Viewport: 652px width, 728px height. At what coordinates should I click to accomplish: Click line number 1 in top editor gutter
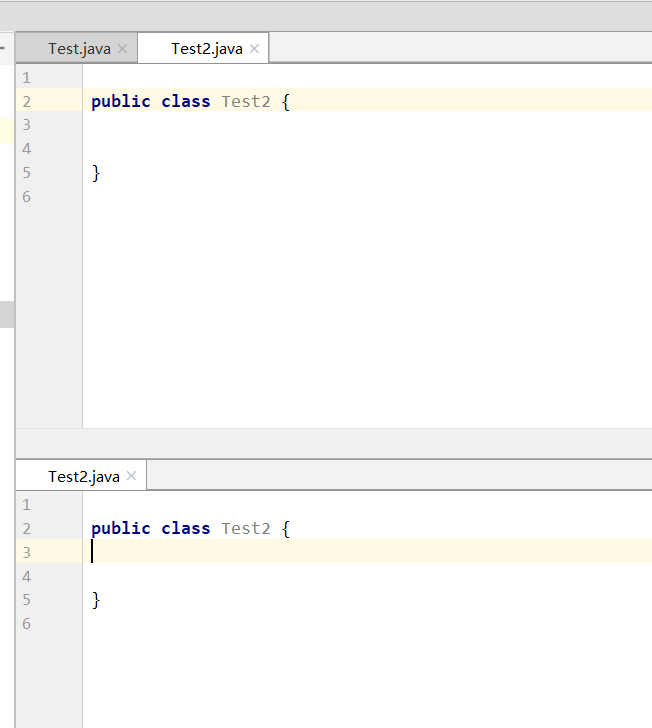(x=26, y=78)
